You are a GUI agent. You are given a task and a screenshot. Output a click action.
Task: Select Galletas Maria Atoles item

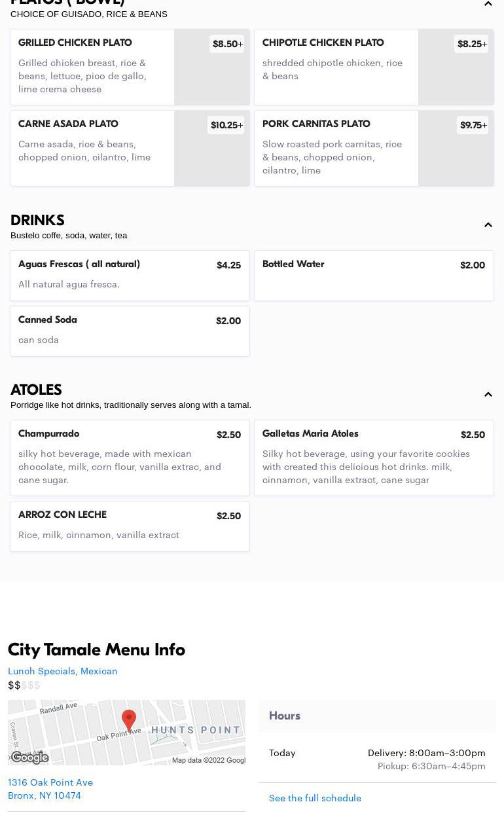pyautogui.click(x=374, y=457)
